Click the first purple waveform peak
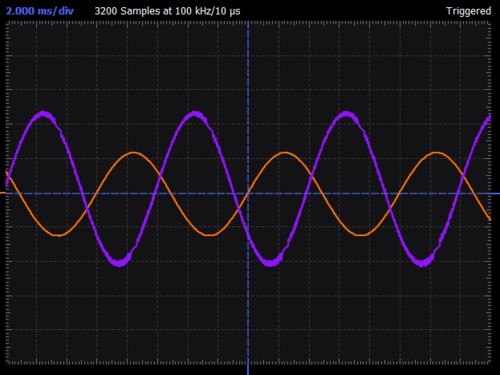The width and height of the screenshot is (500, 375). 43,115
